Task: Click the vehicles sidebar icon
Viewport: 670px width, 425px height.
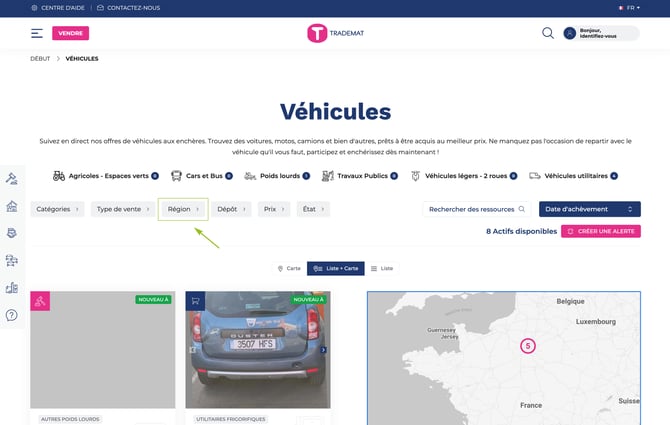Action: coord(12,261)
